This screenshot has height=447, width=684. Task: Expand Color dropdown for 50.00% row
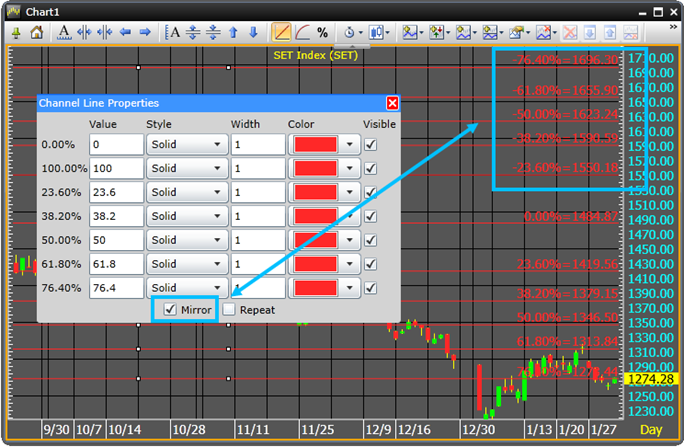pos(349,240)
